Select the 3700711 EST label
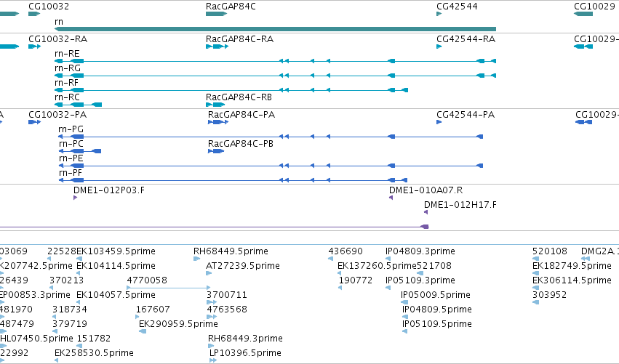The width and height of the screenshot is (619, 364). (227, 296)
